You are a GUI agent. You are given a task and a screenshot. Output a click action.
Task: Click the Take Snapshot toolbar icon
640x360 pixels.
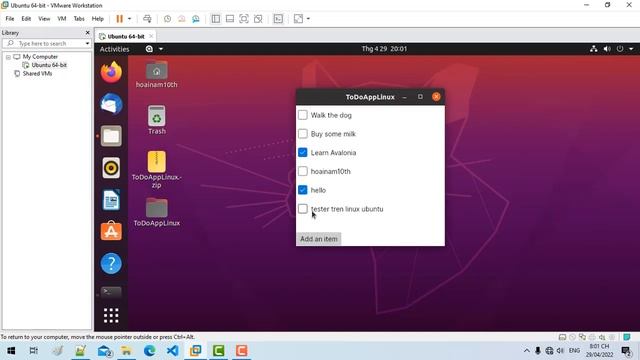(x=167, y=19)
